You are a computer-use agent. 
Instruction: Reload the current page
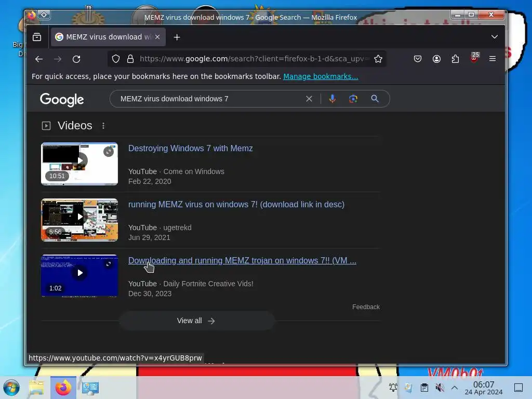[77, 59]
